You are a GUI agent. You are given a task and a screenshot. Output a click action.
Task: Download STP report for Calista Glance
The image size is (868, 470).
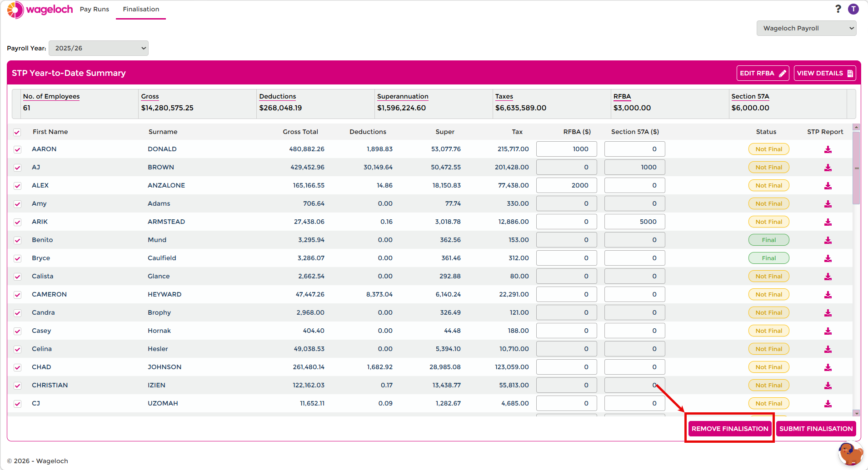coord(828,277)
